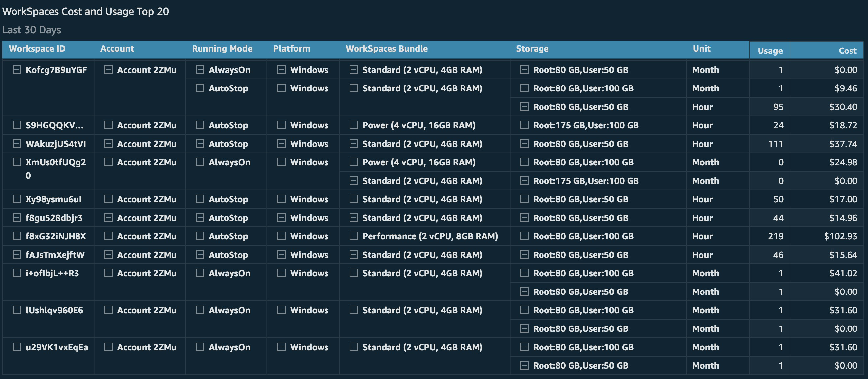Collapse the Performance (2 vCPU, 8GB RAM) bundle row

(354, 236)
